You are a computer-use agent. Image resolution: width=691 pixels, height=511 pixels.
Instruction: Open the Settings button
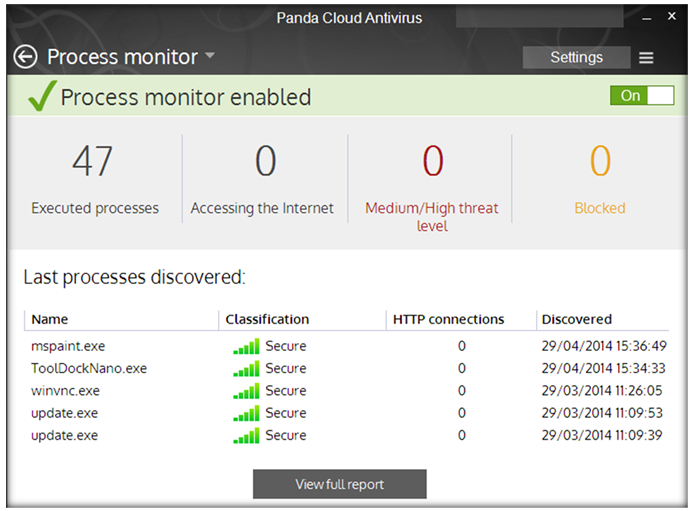coord(576,57)
